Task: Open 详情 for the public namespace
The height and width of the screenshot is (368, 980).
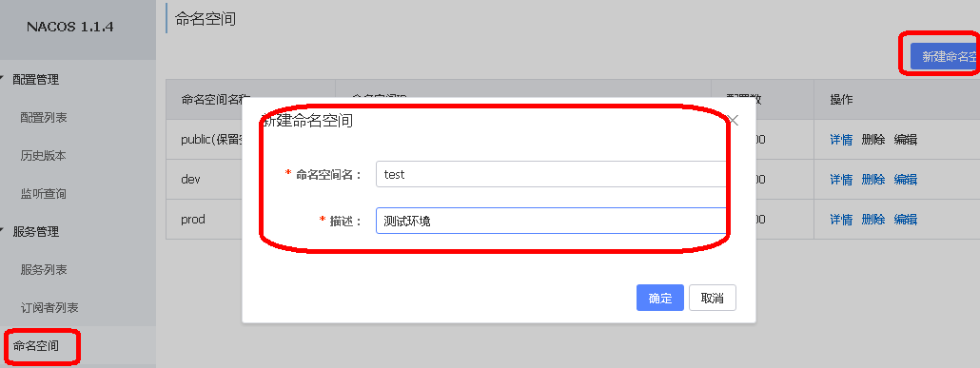Action: pyautogui.click(x=841, y=140)
